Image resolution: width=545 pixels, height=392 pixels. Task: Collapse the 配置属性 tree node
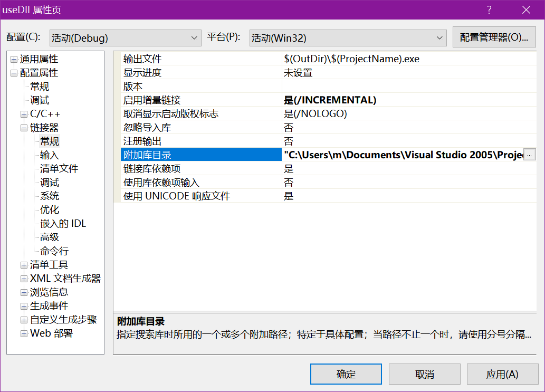click(14, 73)
